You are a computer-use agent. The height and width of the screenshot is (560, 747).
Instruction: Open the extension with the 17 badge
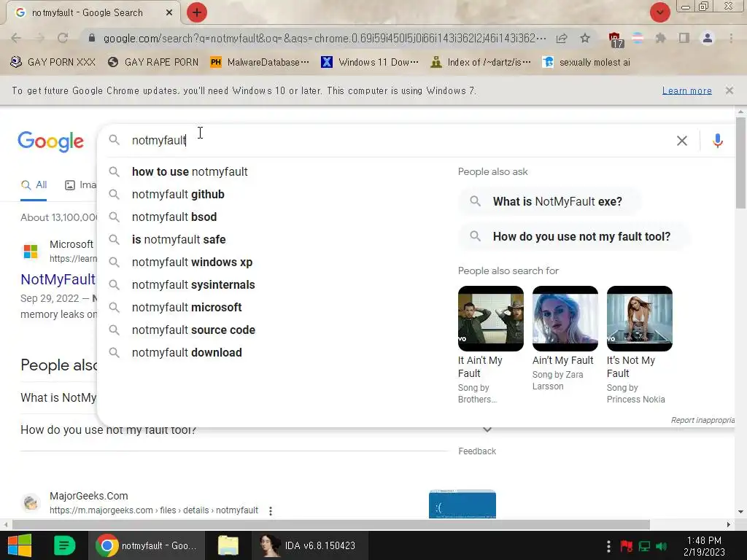(615, 39)
